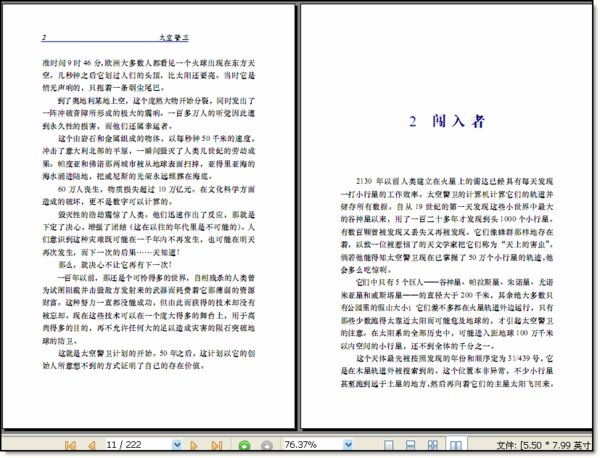
Task: Click the green go-back view button
Action: tap(244, 446)
